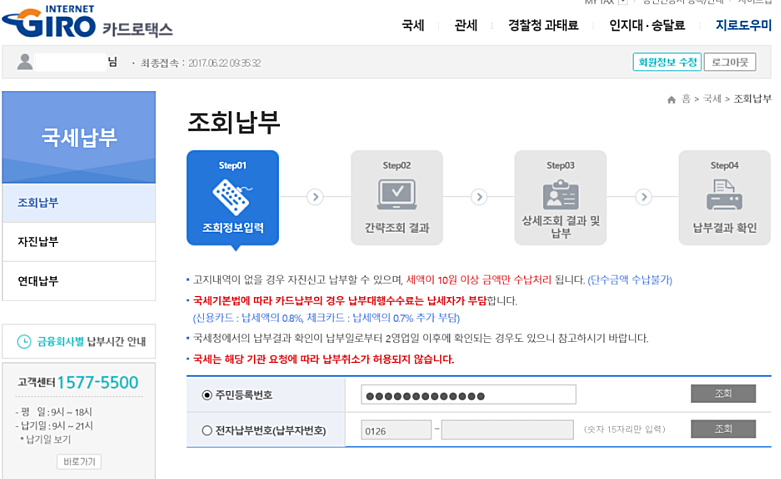Click the Step03 상세조회 결과 ID card icon
Image resolution: width=781 pixels, height=479 pixels.
coord(561,195)
